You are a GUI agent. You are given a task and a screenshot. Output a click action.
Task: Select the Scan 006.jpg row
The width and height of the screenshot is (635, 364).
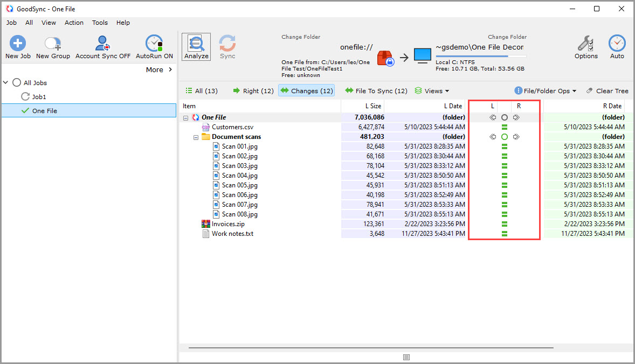[406, 195]
